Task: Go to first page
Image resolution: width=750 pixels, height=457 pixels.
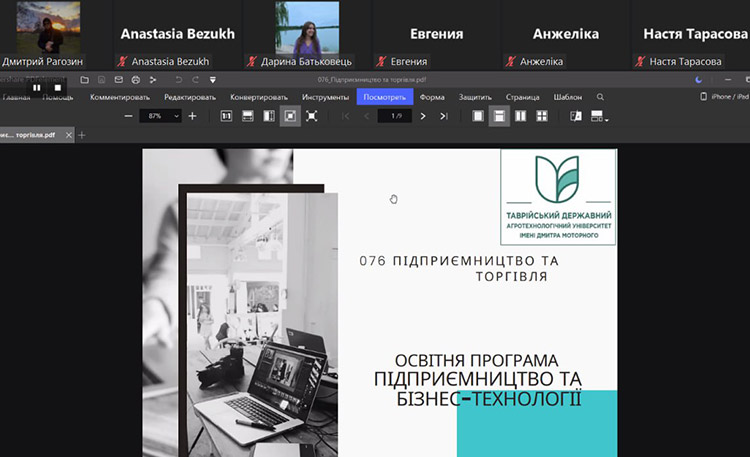Action: coord(346,116)
